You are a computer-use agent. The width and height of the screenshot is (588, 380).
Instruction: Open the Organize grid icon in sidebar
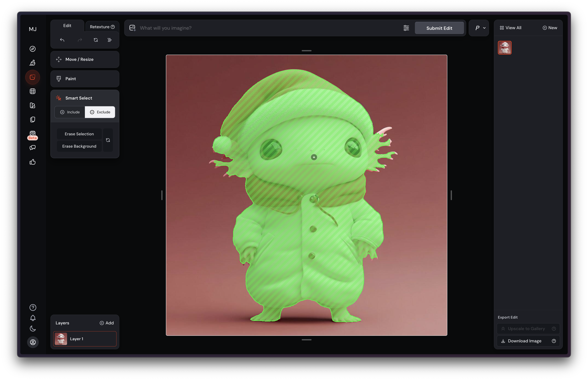(33, 91)
